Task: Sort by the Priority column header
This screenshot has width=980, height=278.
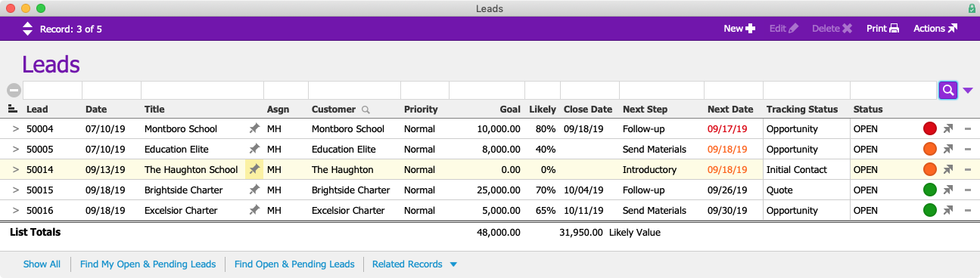Action: tap(421, 110)
